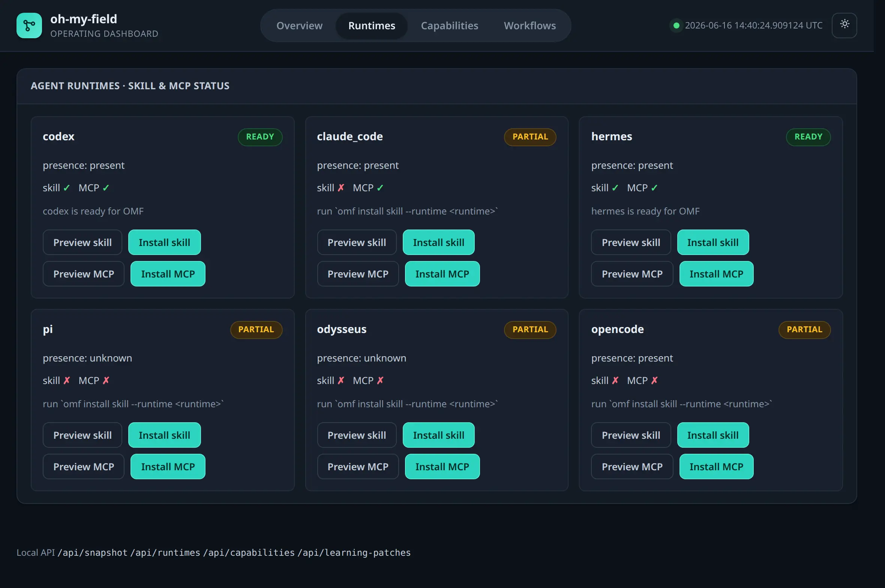Image resolution: width=885 pixels, height=588 pixels.
Task: Click the skill red cross on claude_code card
Action: pos(341,187)
